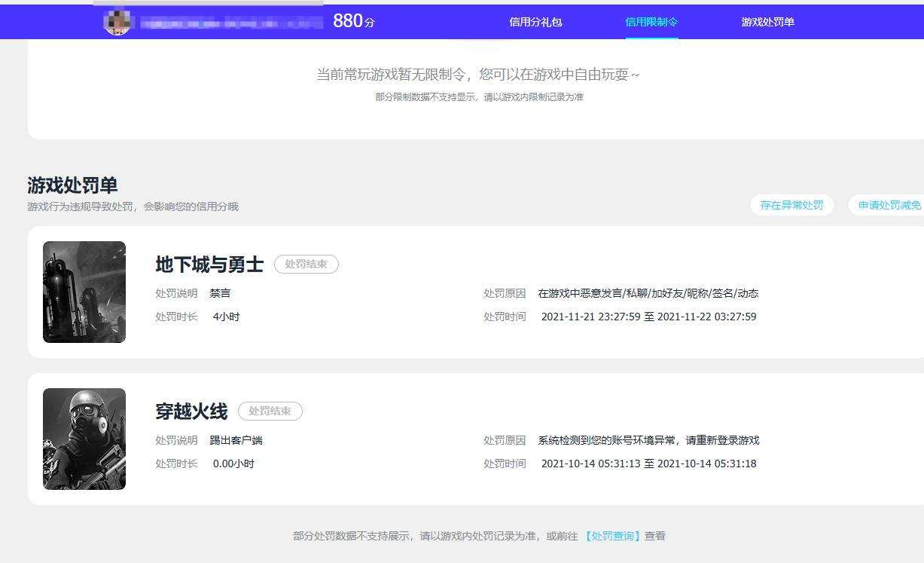Click the blurred username in header
The image size is (924, 563).
pyautogui.click(x=231, y=23)
